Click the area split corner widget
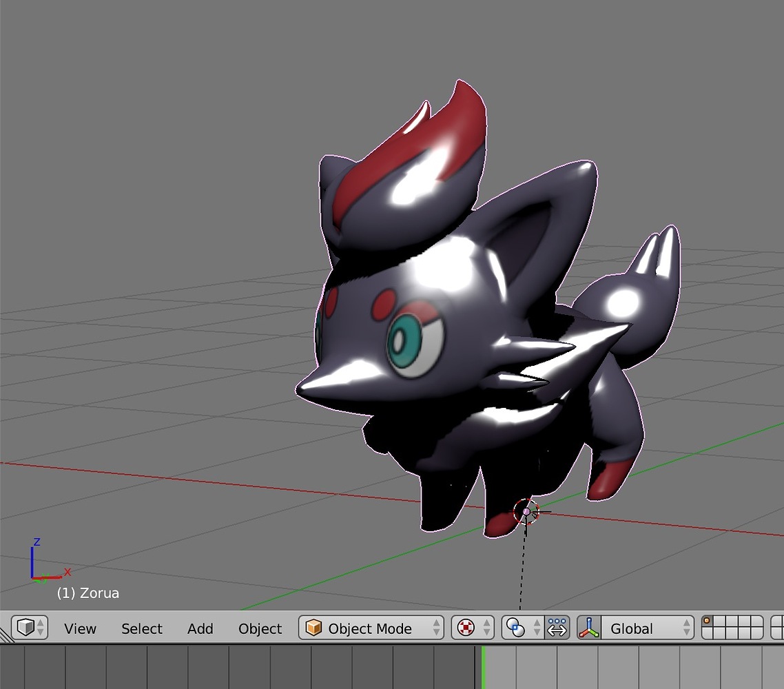The width and height of the screenshot is (784, 689). pos(6,635)
